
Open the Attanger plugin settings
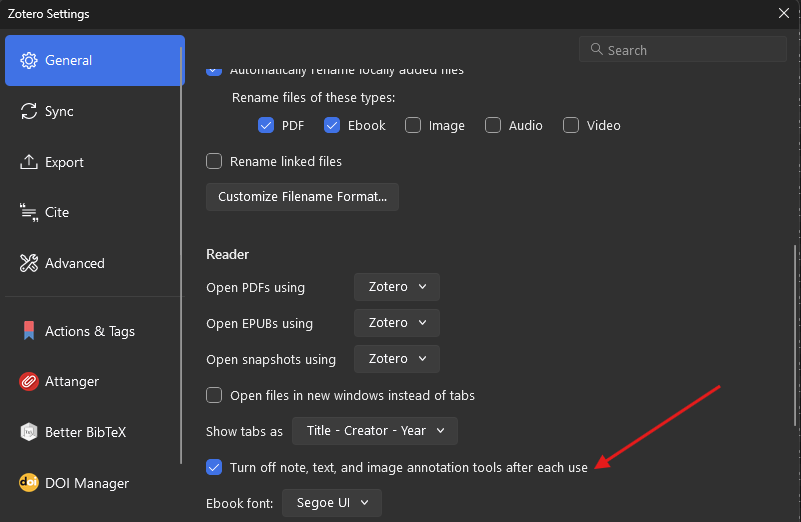(x=93, y=382)
